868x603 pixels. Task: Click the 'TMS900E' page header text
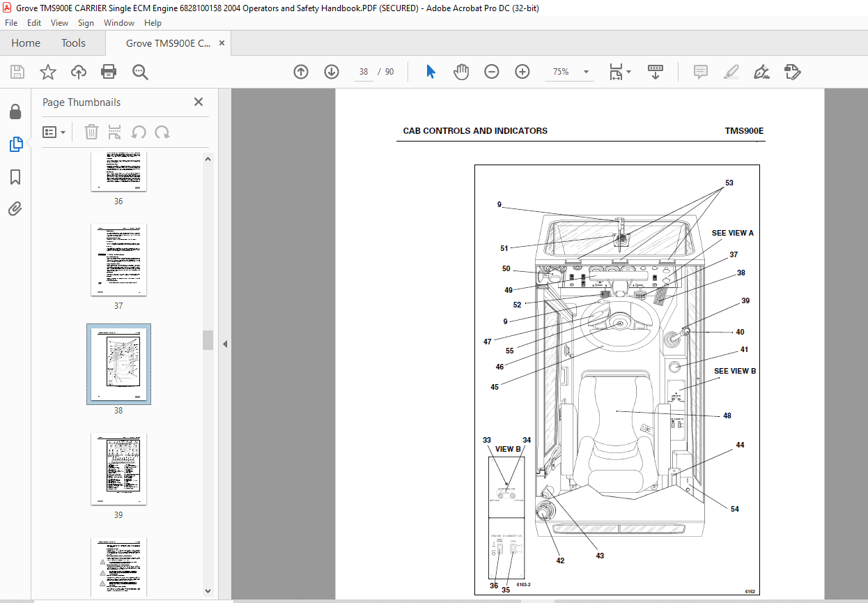pyautogui.click(x=744, y=131)
